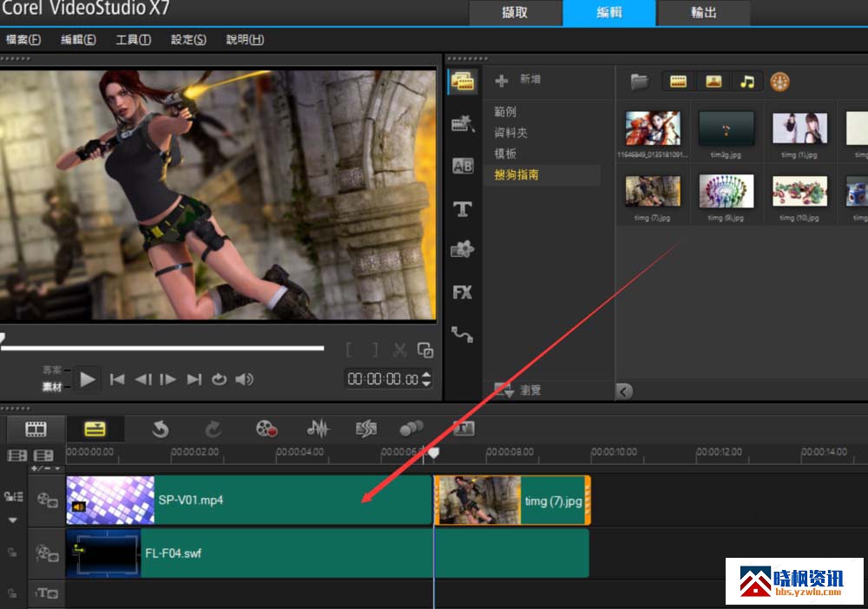Image resolution: width=868 pixels, height=609 pixels.
Task: Open the Transition (AB) library
Action: click(x=463, y=166)
